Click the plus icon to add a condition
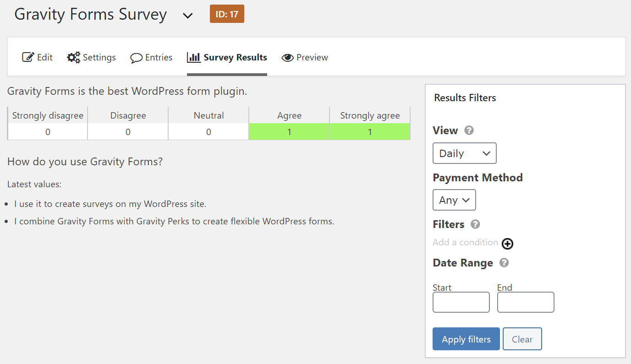 point(507,244)
